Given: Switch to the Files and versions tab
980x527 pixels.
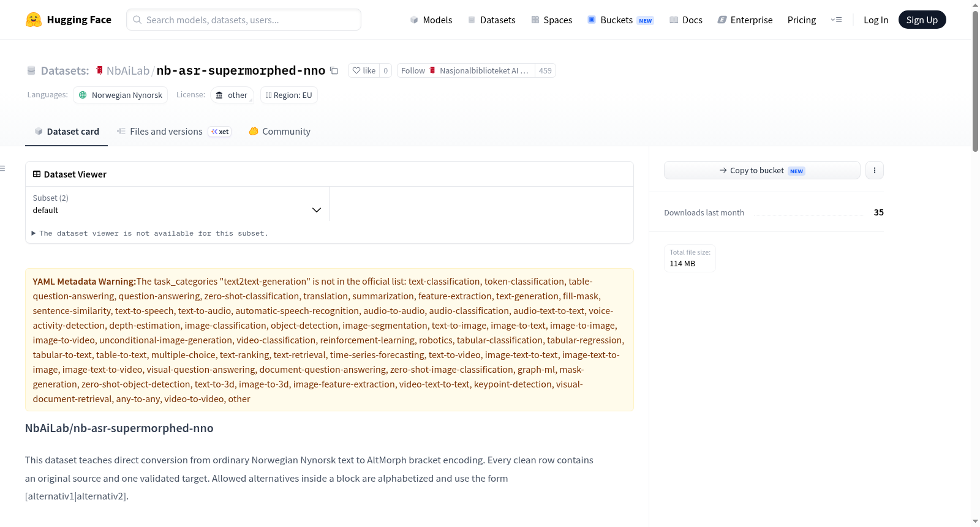Looking at the screenshot, I should click(x=174, y=132).
